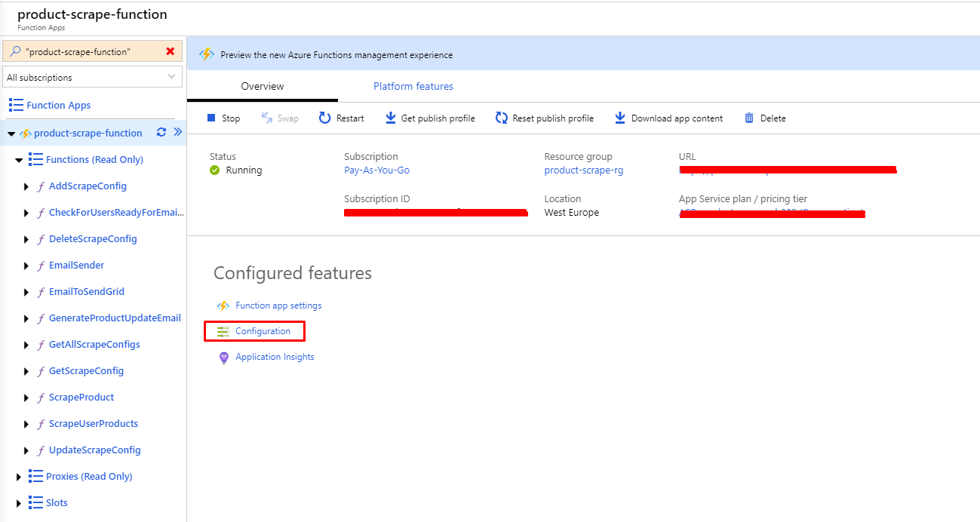Image resolution: width=980 pixels, height=522 pixels.
Task: Open the ScrapeProduct function
Action: click(x=81, y=398)
